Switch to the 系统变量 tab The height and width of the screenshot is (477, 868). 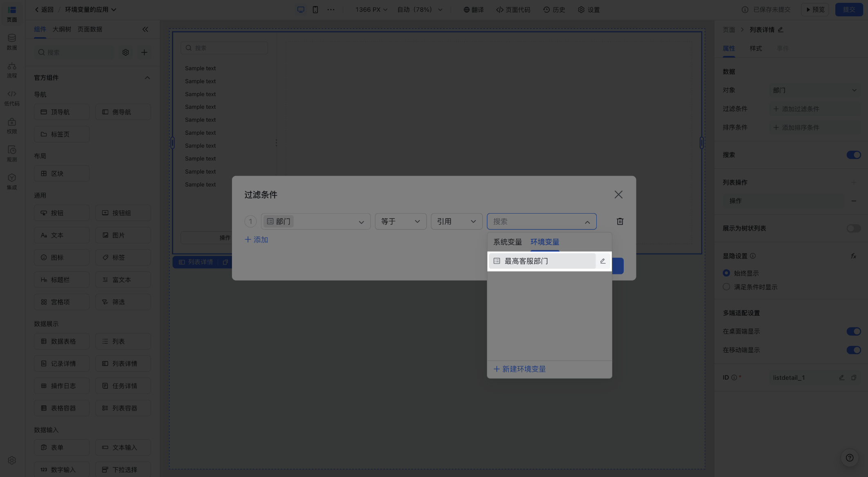point(507,242)
